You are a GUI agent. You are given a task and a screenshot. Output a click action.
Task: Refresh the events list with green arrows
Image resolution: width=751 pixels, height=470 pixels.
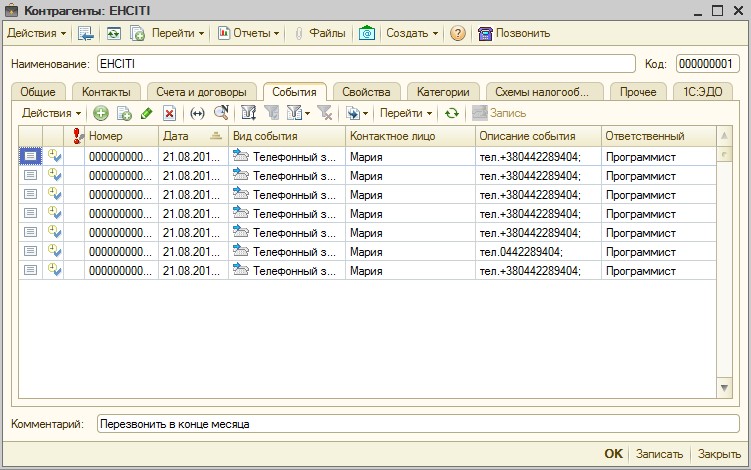[452, 113]
